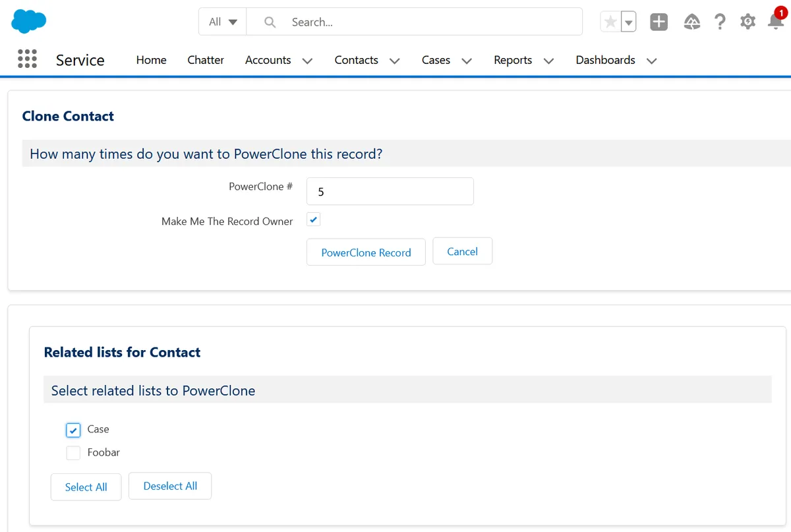The height and width of the screenshot is (532, 791).
Task: Click the Foobar label text
Action: 103,452
